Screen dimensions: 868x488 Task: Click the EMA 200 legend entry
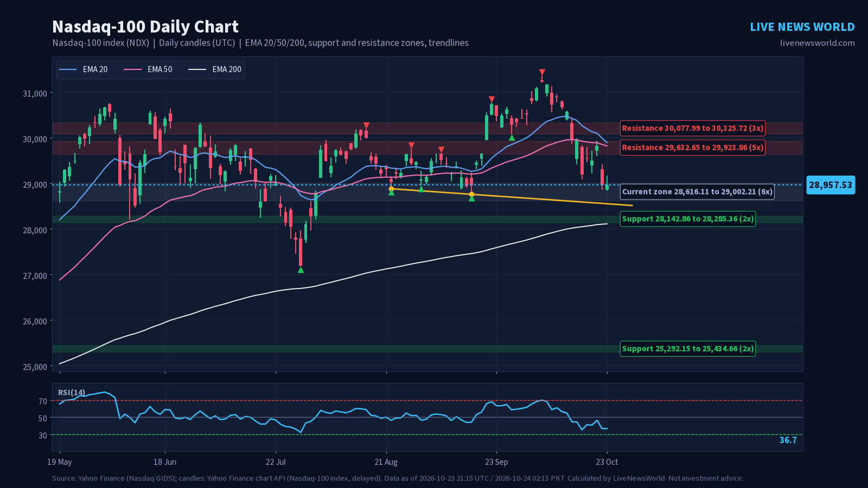click(x=215, y=69)
